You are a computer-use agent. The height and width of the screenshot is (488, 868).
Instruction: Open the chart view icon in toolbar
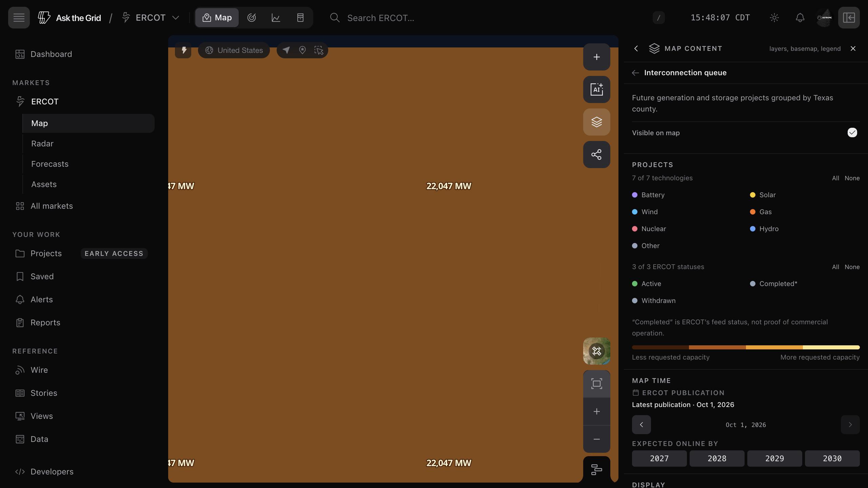coord(276,18)
